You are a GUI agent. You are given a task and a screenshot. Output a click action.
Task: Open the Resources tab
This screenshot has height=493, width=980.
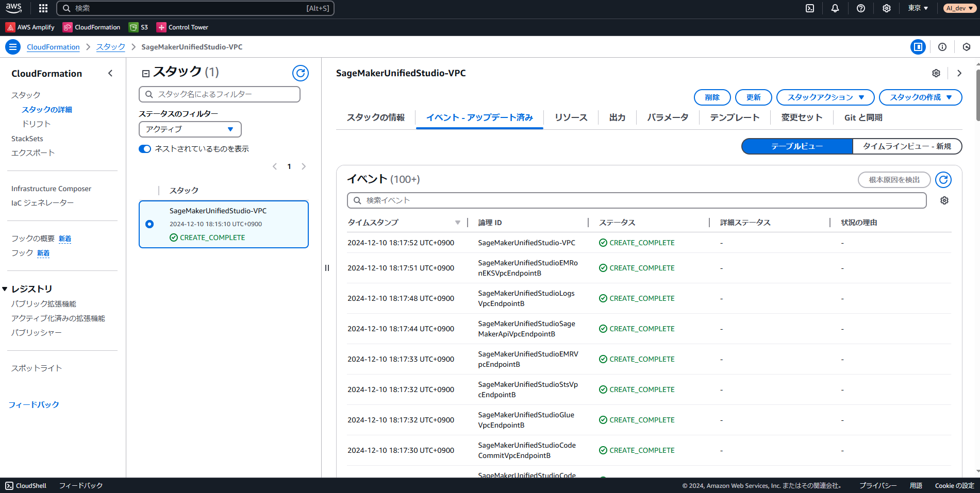[x=571, y=117]
